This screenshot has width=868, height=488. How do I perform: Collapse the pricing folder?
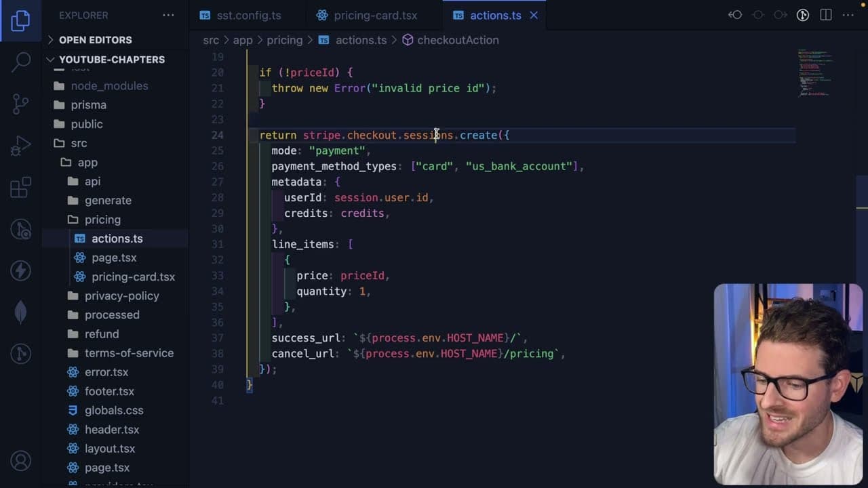pyautogui.click(x=102, y=220)
